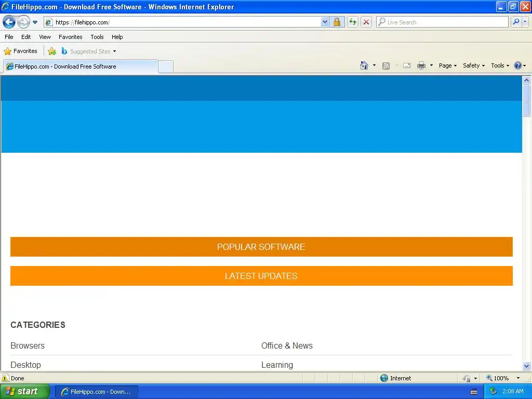532x399 pixels.
Task: Select the FileHippo.com tab
Action: coord(81,66)
